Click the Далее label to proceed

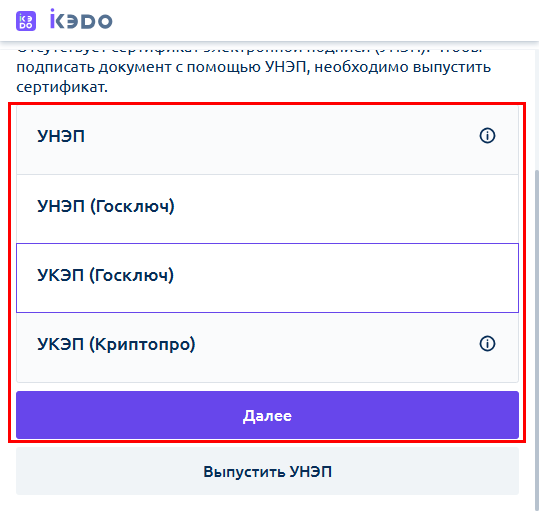(267, 416)
